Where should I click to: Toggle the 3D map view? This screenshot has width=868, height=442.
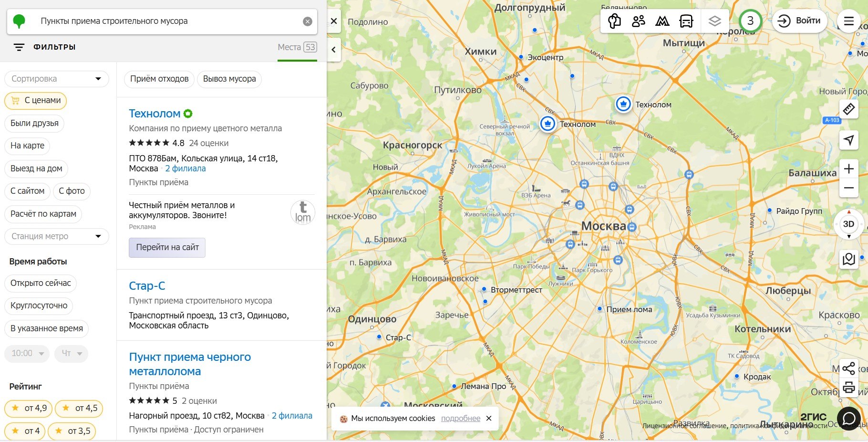[848, 224]
